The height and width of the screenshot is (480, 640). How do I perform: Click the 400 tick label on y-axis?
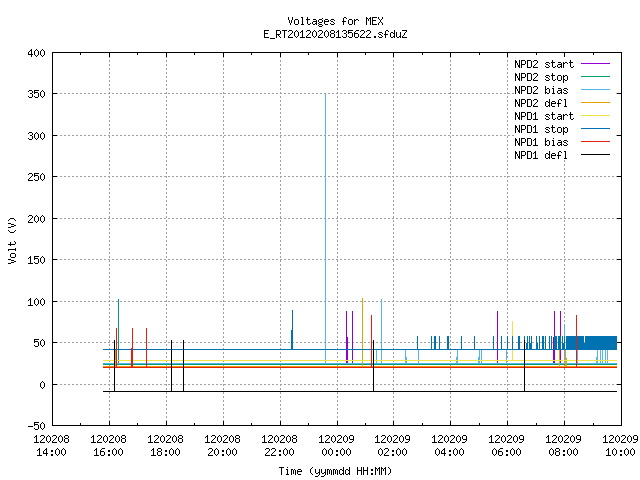click(36, 53)
